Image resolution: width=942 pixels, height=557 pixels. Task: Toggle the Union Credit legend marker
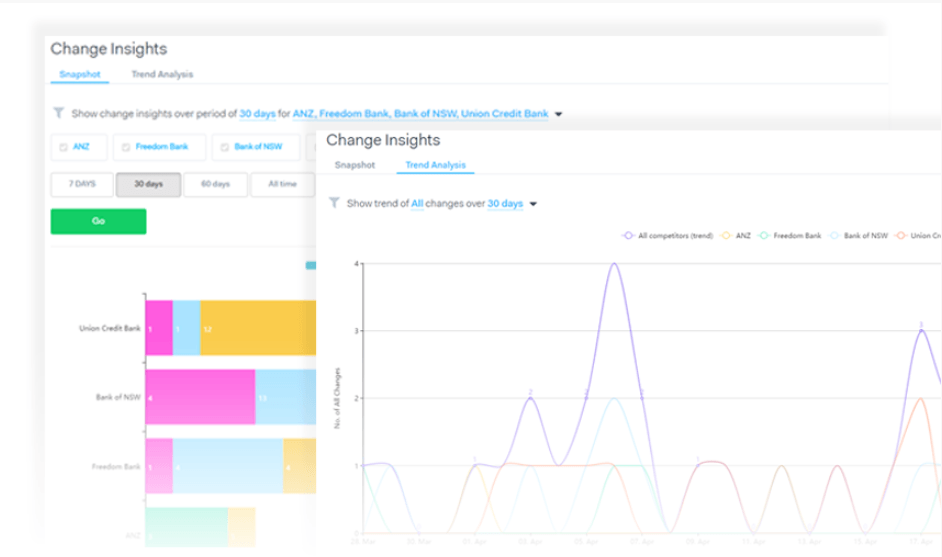901,236
